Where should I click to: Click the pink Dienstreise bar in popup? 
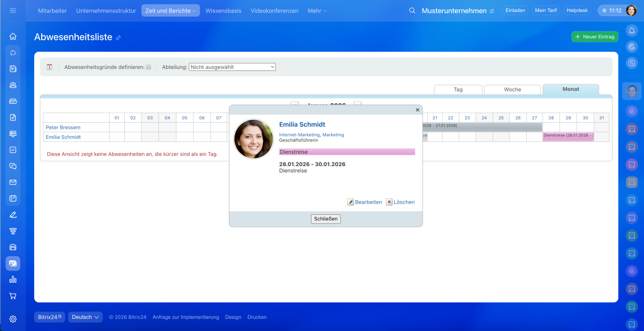347,152
